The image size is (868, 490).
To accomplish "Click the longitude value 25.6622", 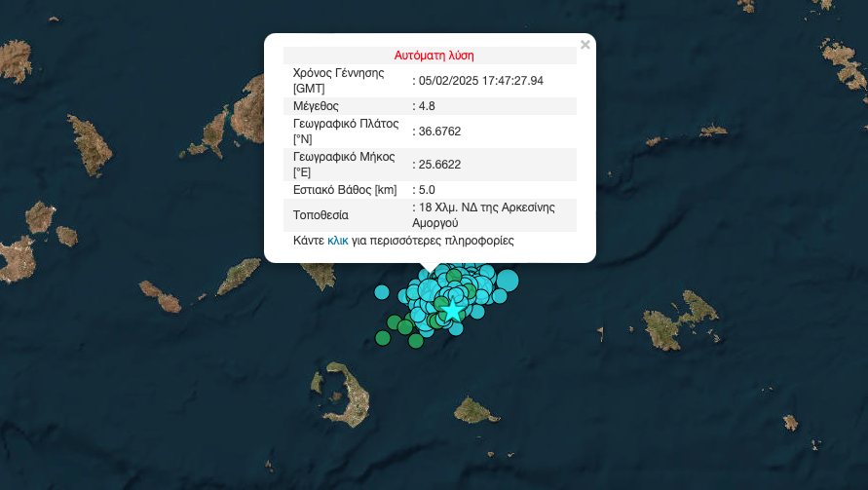I will pyautogui.click(x=438, y=165).
